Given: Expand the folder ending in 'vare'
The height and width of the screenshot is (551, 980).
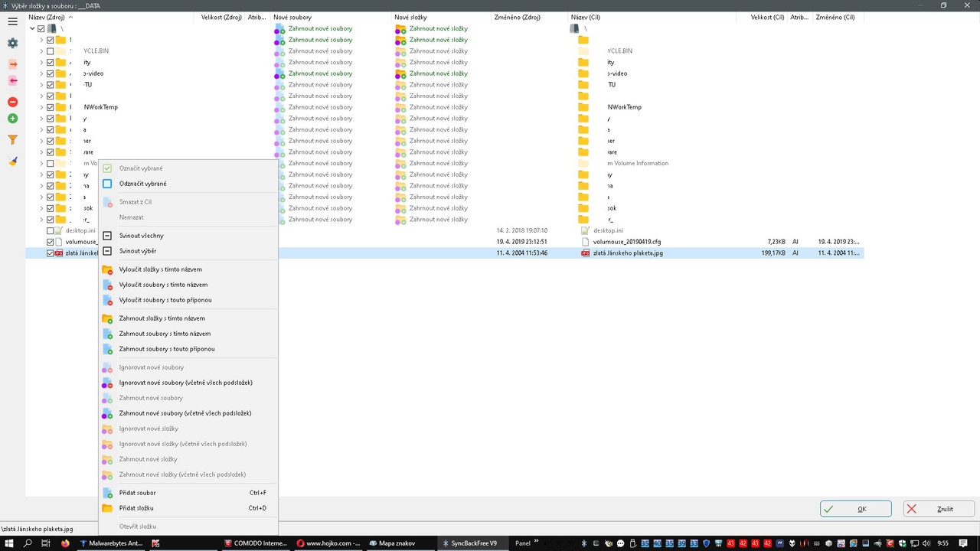Looking at the screenshot, I should tap(41, 152).
